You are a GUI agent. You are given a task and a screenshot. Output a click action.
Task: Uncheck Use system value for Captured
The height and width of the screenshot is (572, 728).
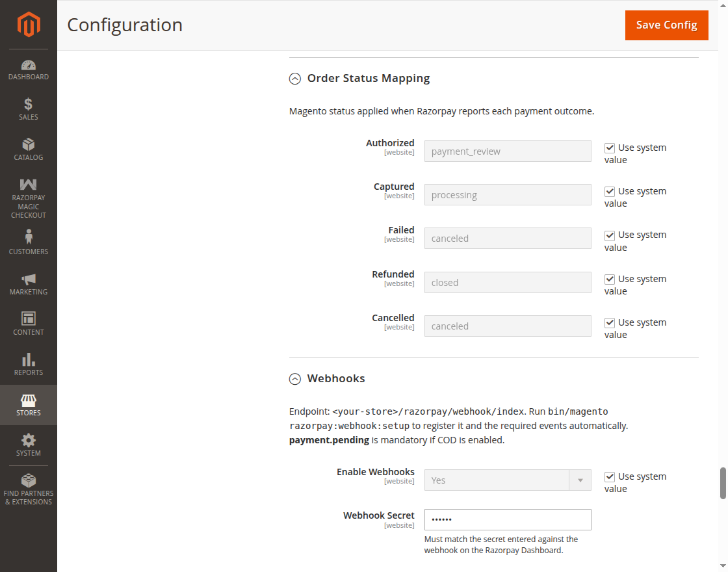(x=610, y=192)
